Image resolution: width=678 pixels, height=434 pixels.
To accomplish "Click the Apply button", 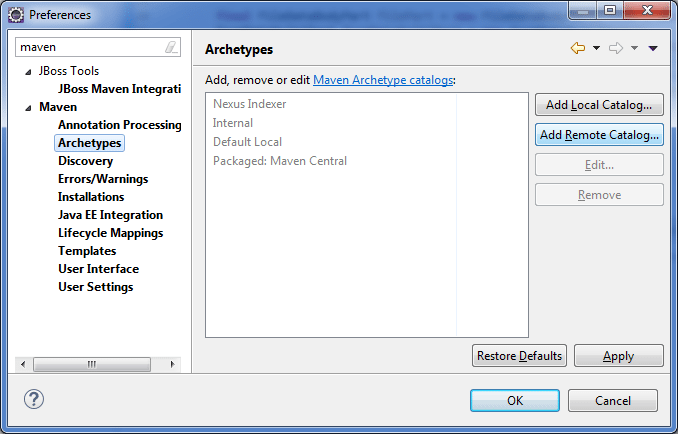I will tap(618, 356).
